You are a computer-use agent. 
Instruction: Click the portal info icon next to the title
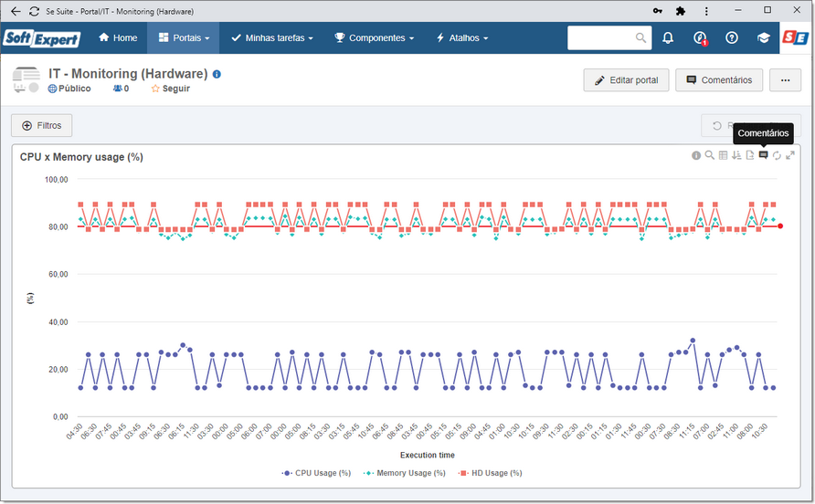(217, 74)
